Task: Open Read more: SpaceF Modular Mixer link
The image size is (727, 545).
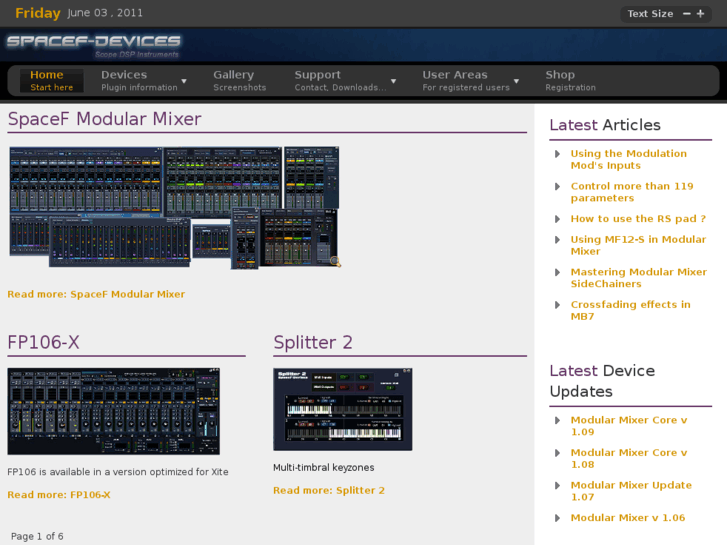Action: point(96,295)
